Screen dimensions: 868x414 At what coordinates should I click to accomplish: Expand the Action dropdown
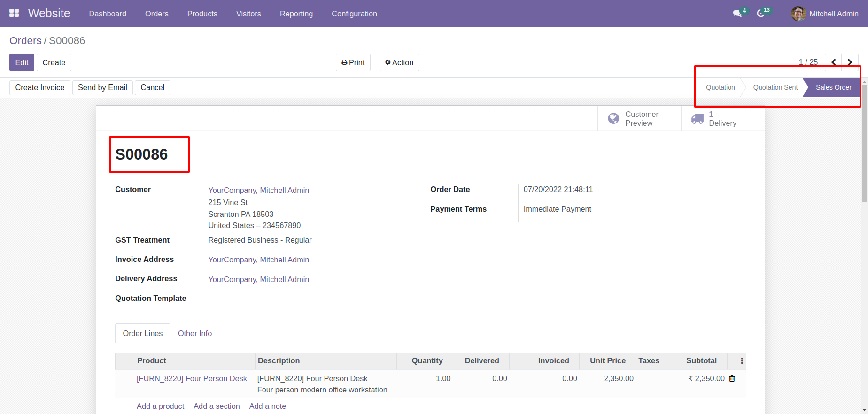click(x=399, y=62)
